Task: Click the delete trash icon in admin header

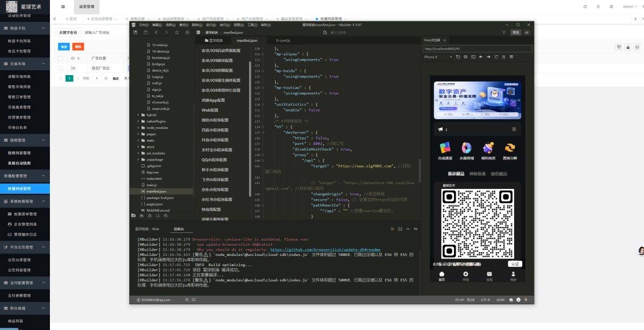Action: 598,6
